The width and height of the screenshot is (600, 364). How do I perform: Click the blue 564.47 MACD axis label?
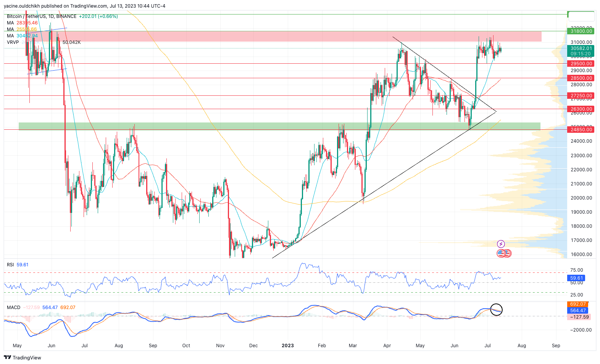coord(578,311)
